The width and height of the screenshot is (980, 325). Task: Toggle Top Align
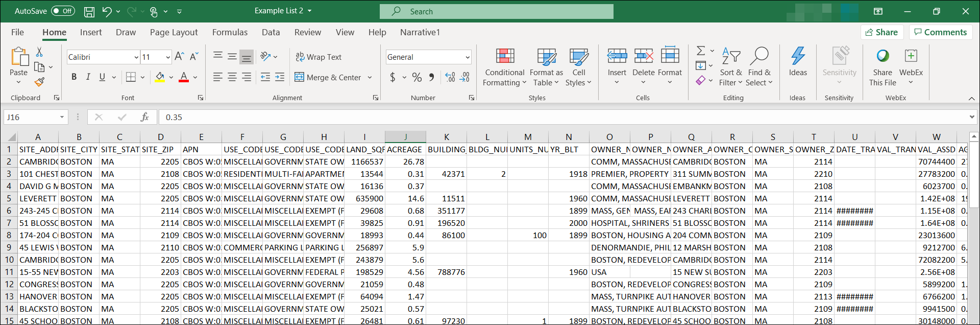pyautogui.click(x=218, y=56)
